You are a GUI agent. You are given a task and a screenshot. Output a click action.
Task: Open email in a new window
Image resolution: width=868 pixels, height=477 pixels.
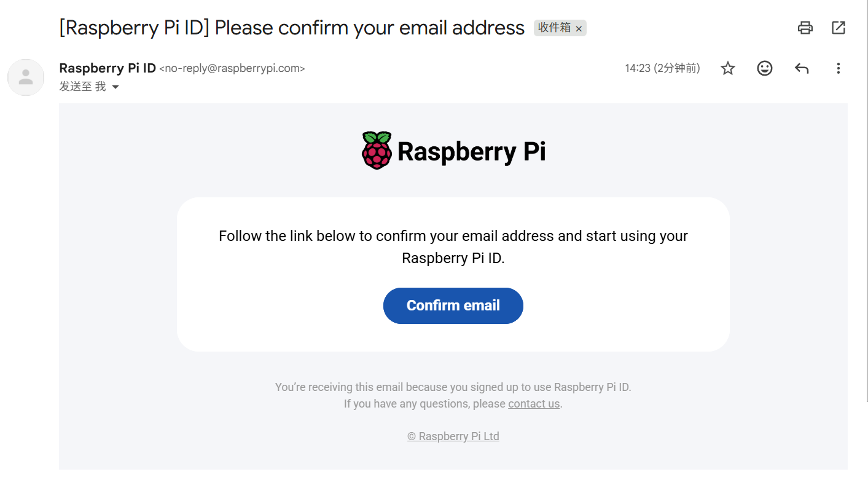839,28
